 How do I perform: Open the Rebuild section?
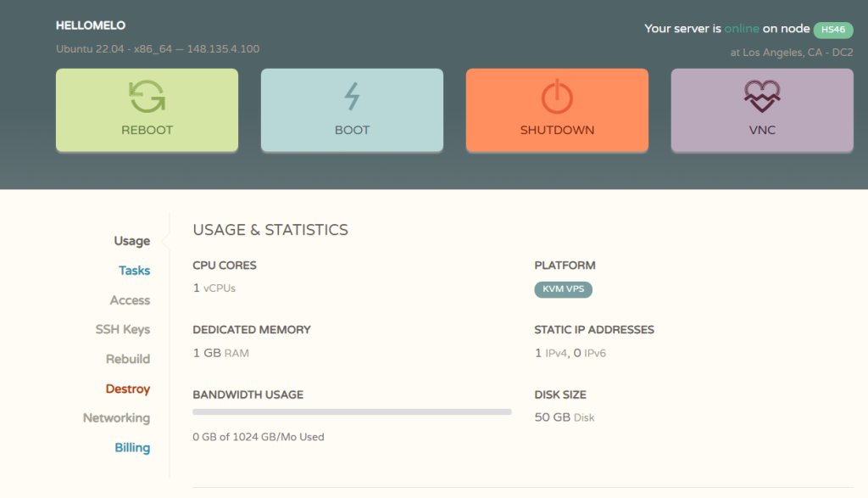pos(127,359)
